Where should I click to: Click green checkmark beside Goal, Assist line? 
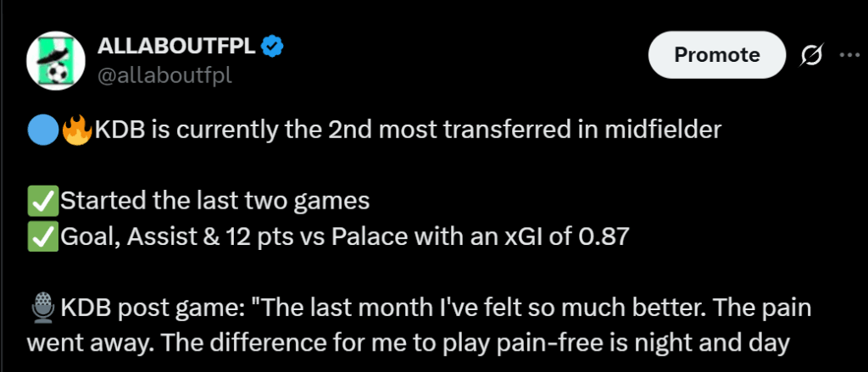43,237
